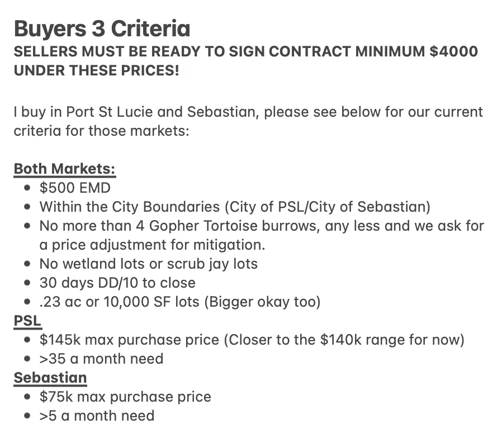
Task: Click the "No wetland lots or scrub jay" item
Action: point(148,264)
